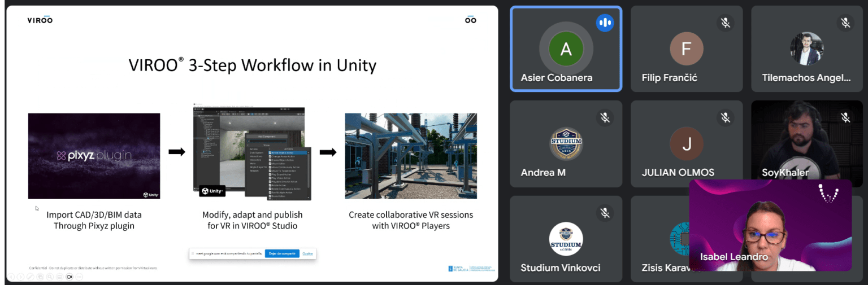Click the Confidential footer notice text
The width and height of the screenshot is (868, 285).
[93, 268]
